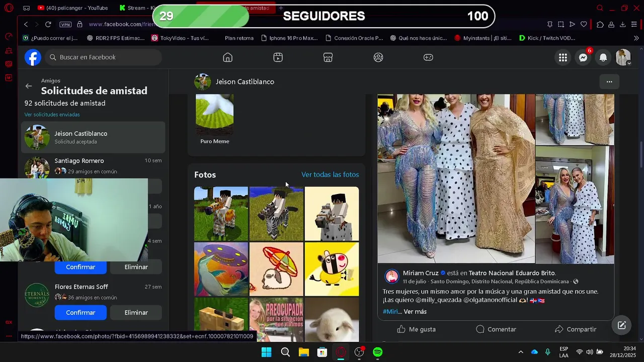Open Minecraft zebra photo thumbnail
644x362 pixels.
pyautogui.click(x=276, y=214)
